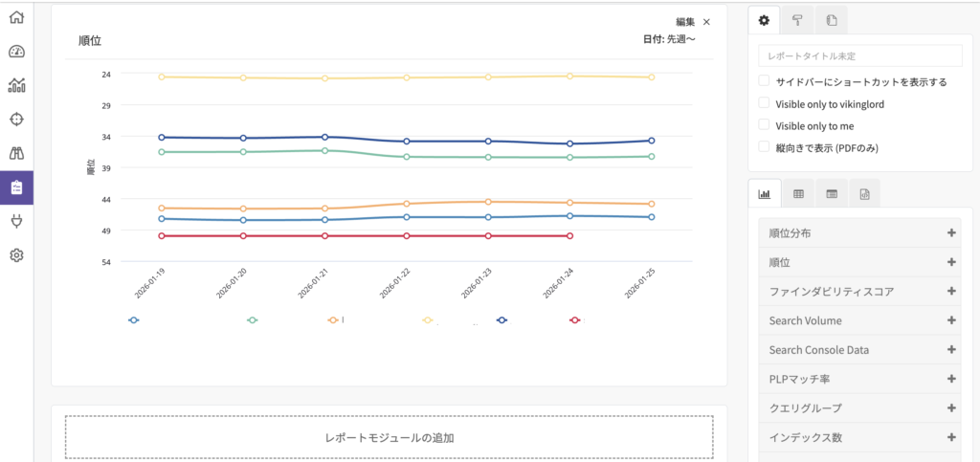Open the home icon in sidebar
Image resolution: width=980 pixels, height=462 pixels.
[x=16, y=18]
